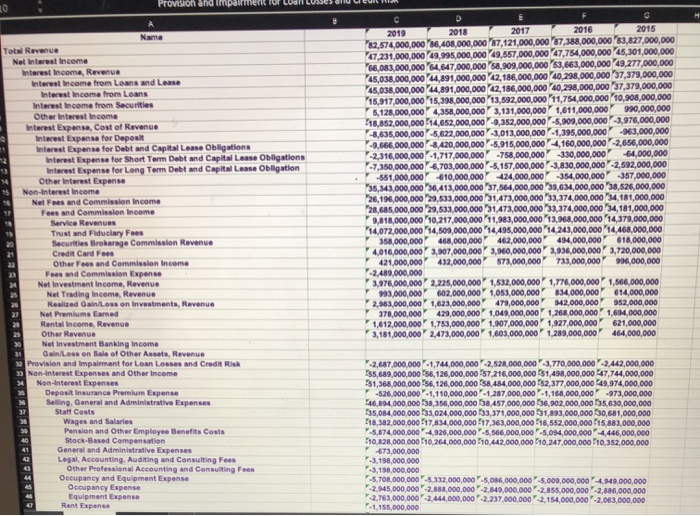
Task: Select the Non-Interest Expenses label in row 34
Action: coord(77,383)
